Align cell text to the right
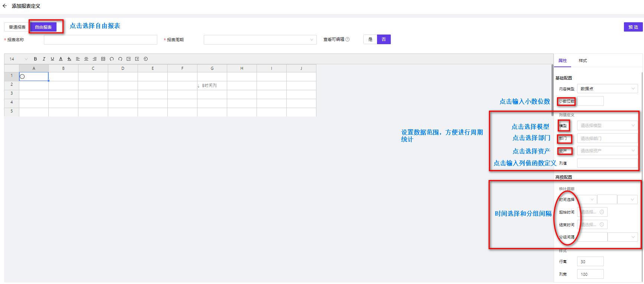Screen dimensions: 644x284 pyautogui.click(x=94, y=59)
